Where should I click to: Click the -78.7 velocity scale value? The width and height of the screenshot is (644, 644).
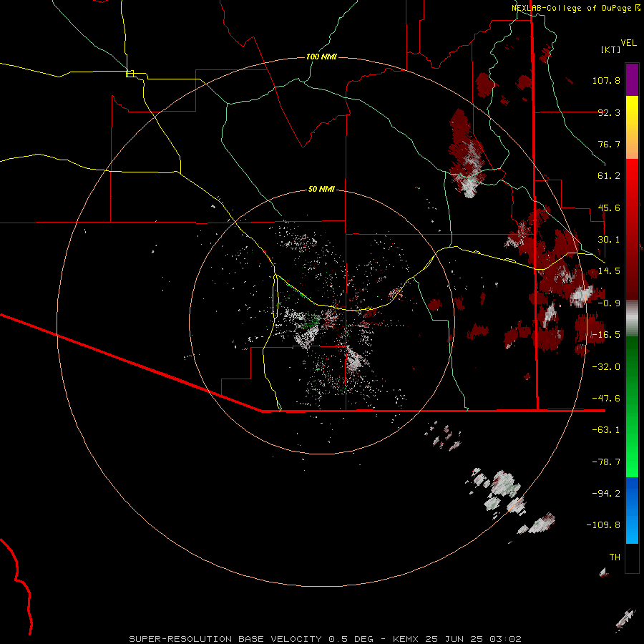(606, 462)
